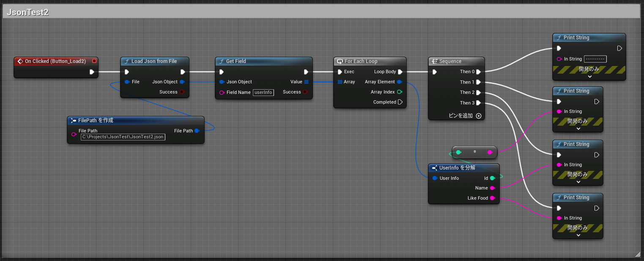Click the Success pin on Get Field node
This screenshot has width=644, height=261.
tap(306, 92)
